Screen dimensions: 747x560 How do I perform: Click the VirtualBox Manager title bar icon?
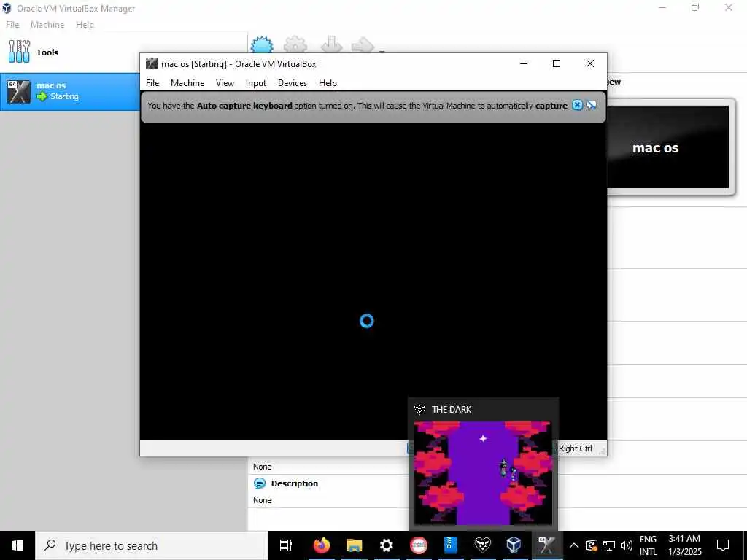pyautogui.click(x=7, y=8)
